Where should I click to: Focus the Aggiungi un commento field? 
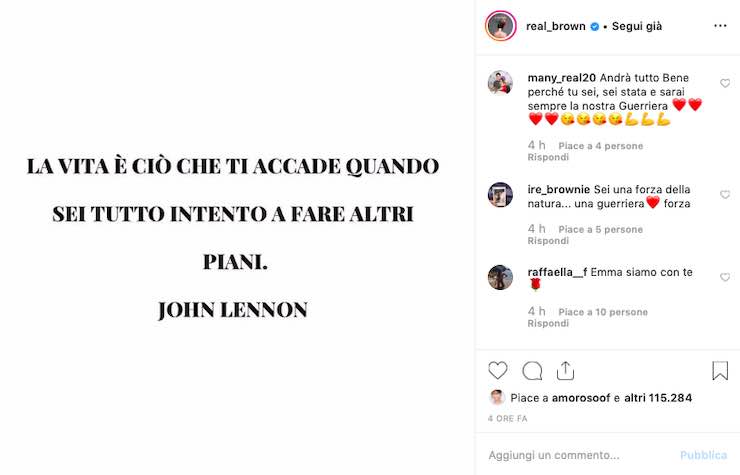(x=576, y=455)
